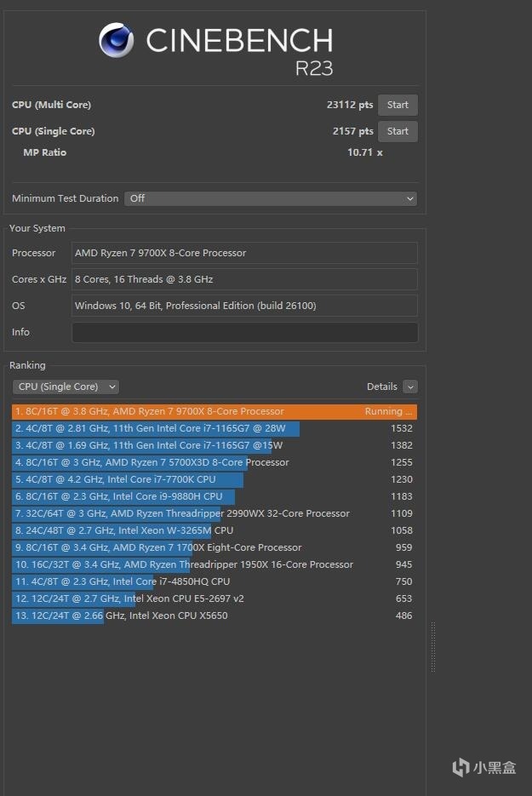This screenshot has width=532, height=796.
Task: Click the 2157 pts single core score
Action: pyautogui.click(x=352, y=131)
